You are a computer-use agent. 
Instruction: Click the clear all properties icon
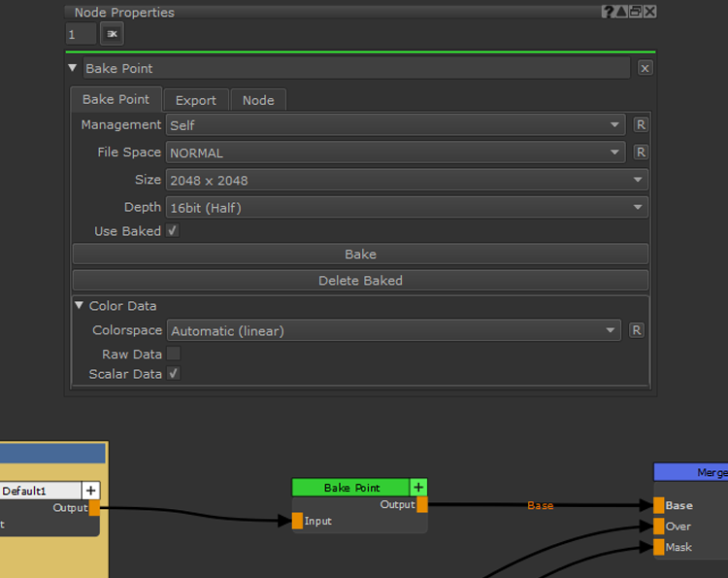[x=112, y=34]
